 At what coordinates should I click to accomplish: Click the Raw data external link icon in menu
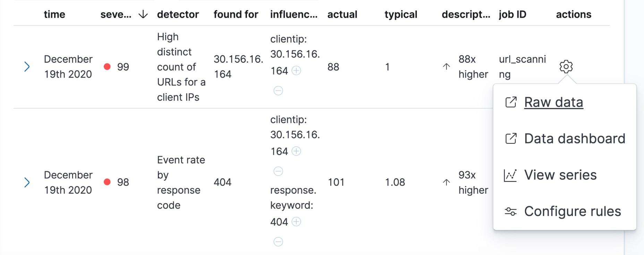pyautogui.click(x=510, y=102)
